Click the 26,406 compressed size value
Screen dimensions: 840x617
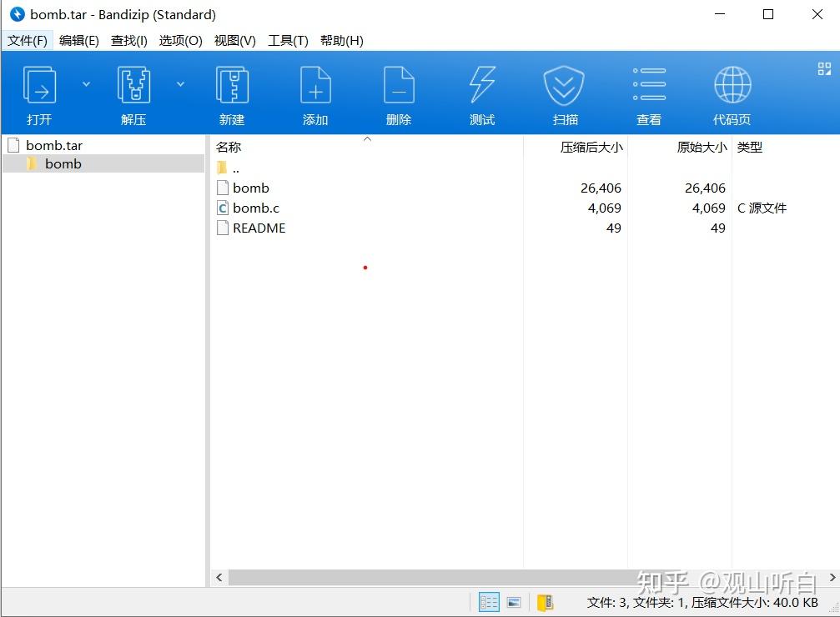click(x=601, y=188)
